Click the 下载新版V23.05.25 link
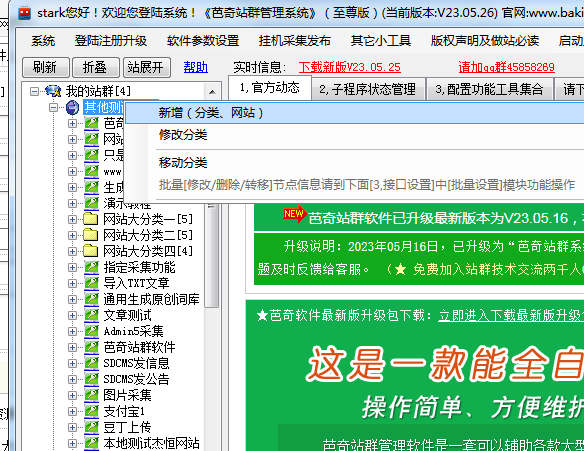This screenshot has width=584, height=451. pos(349,67)
